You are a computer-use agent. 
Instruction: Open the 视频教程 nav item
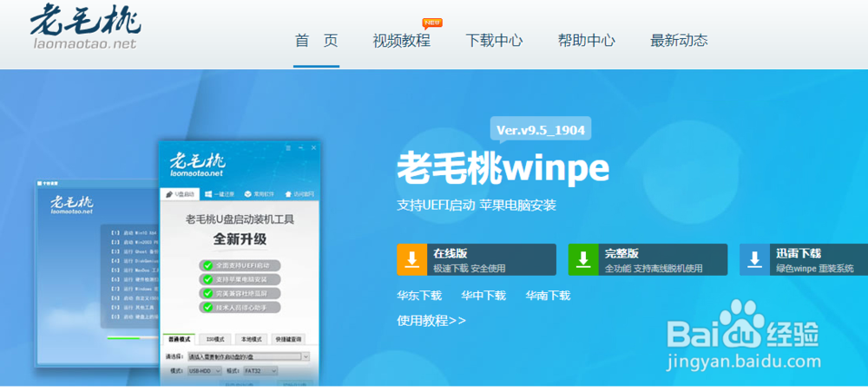pos(401,41)
